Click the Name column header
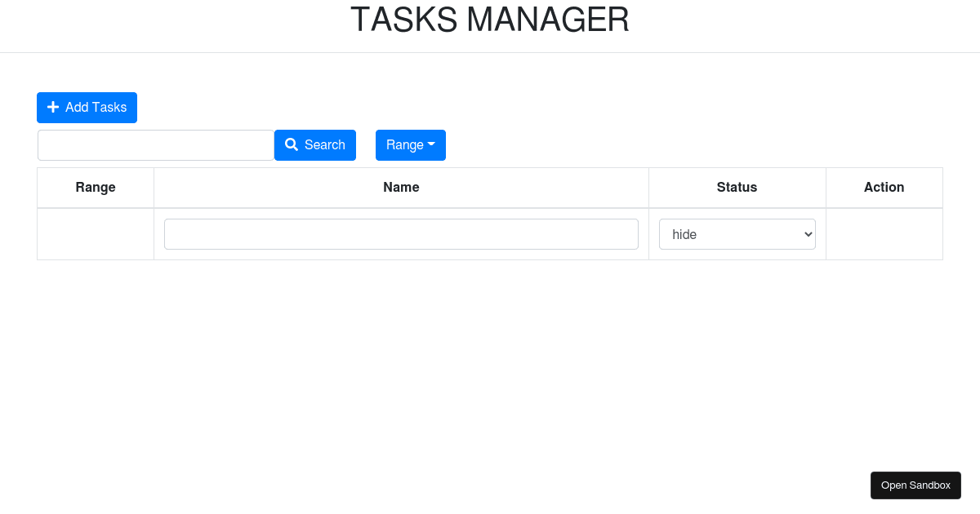Image resolution: width=980 pixels, height=514 pixels. point(401,188)
